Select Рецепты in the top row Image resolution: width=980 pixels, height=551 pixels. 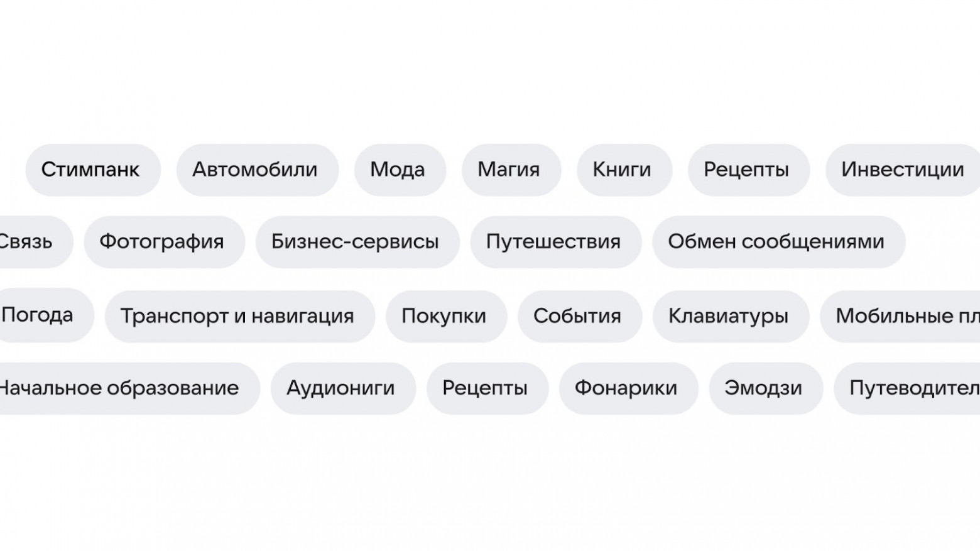coord(748,170)
